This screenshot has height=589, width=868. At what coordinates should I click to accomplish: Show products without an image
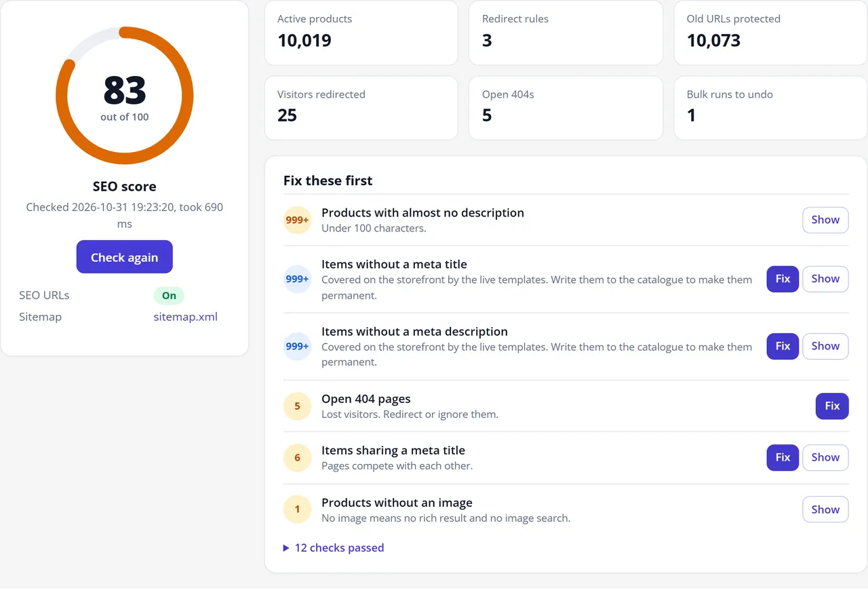825,510
